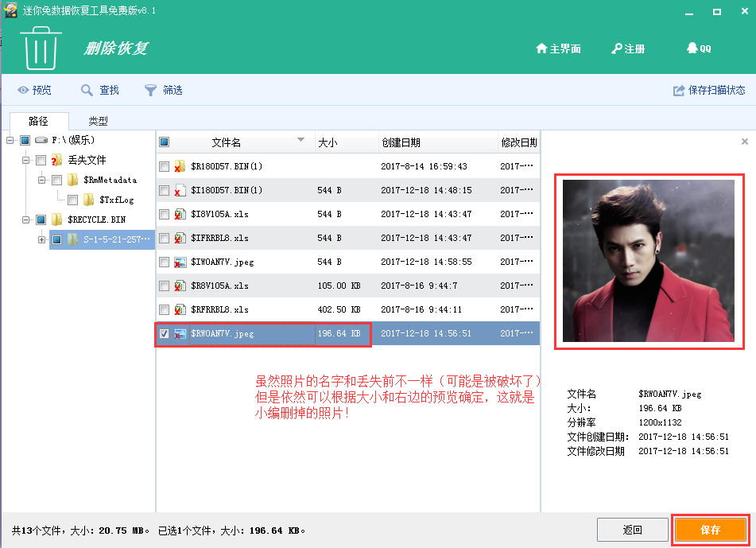Uncheck the box for $RWOAN7V.jpeg
The image size is (756, 548).
click(x=164, y=333)
